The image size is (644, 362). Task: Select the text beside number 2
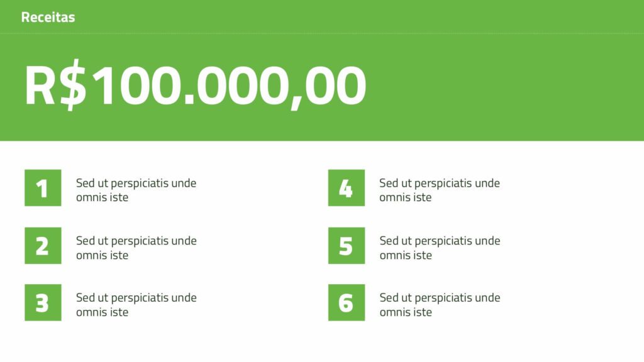(136, 248)
